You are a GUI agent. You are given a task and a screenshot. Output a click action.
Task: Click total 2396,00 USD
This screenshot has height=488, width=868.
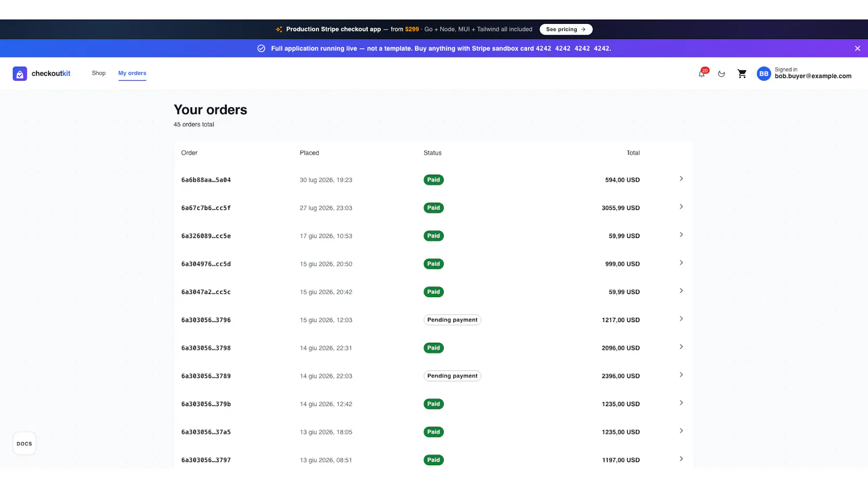click(x=621, y=376)
